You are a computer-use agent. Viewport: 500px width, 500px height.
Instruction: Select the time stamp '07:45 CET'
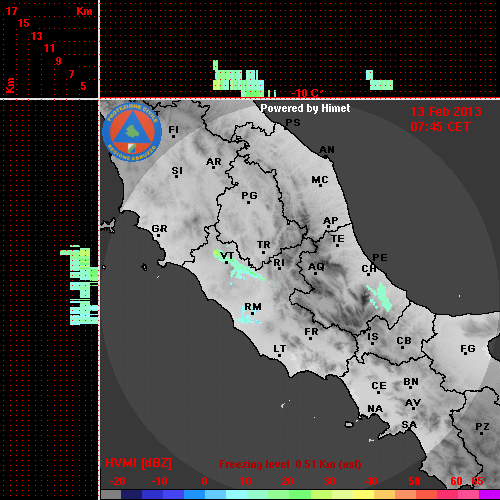[440, 127]
